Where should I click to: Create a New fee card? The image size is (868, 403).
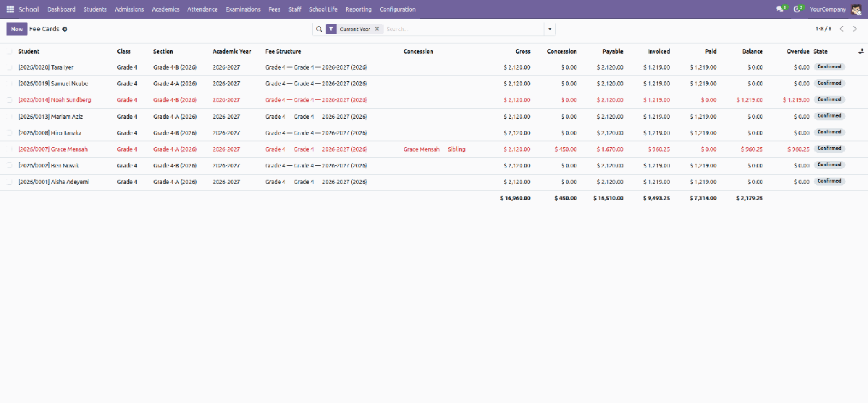pos(17,29)
